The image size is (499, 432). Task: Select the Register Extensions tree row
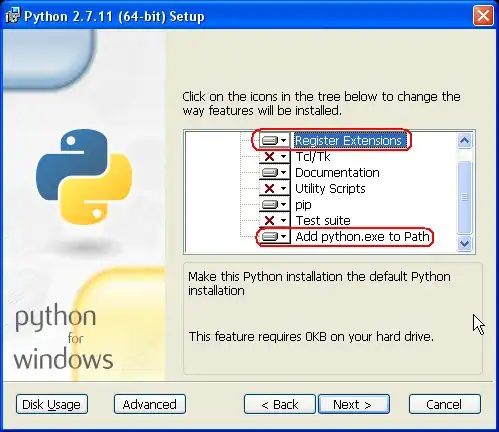pyautogui.click(x=350, y=140)
